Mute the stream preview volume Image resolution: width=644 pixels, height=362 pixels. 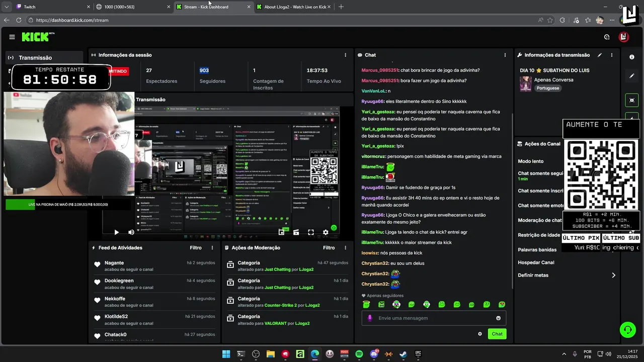click(131, 232)
